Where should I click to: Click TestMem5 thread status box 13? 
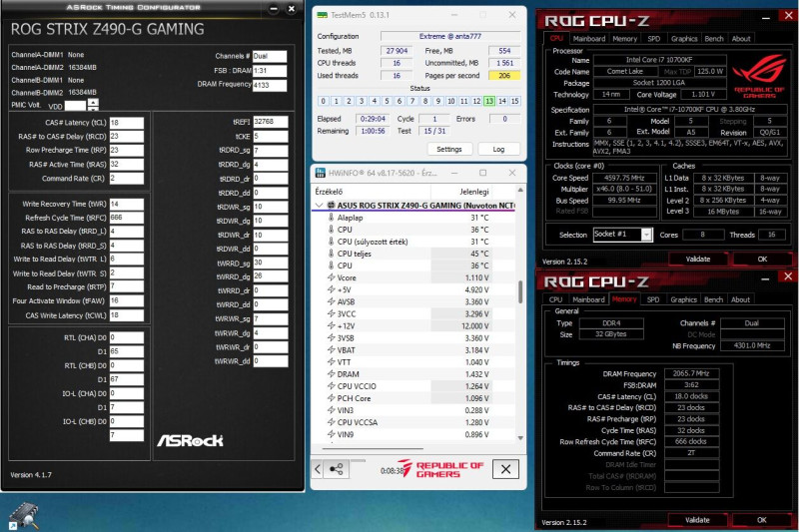pyautogui.click(x=489, y=101)
